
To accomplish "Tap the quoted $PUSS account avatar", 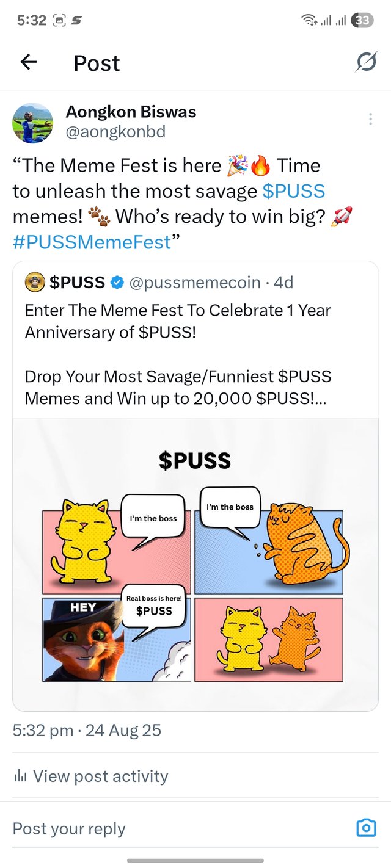I will pyautogui.click(x=34, y=283).
